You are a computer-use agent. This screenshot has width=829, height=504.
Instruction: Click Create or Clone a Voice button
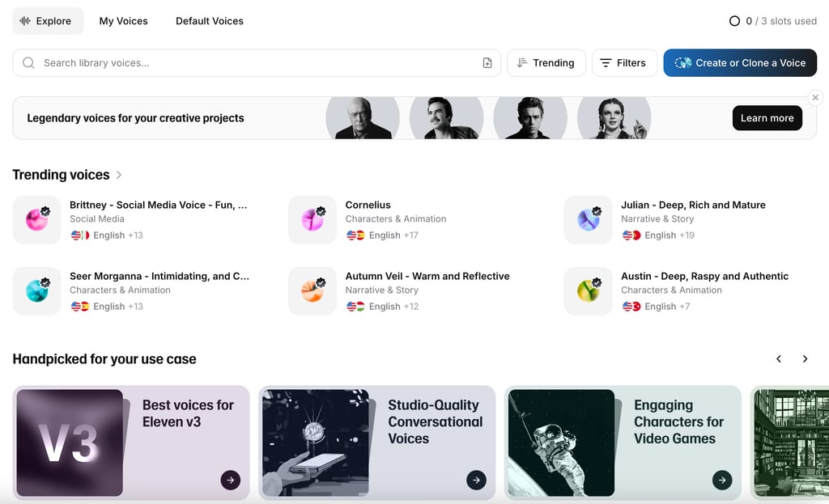click(x=740, y=63)
